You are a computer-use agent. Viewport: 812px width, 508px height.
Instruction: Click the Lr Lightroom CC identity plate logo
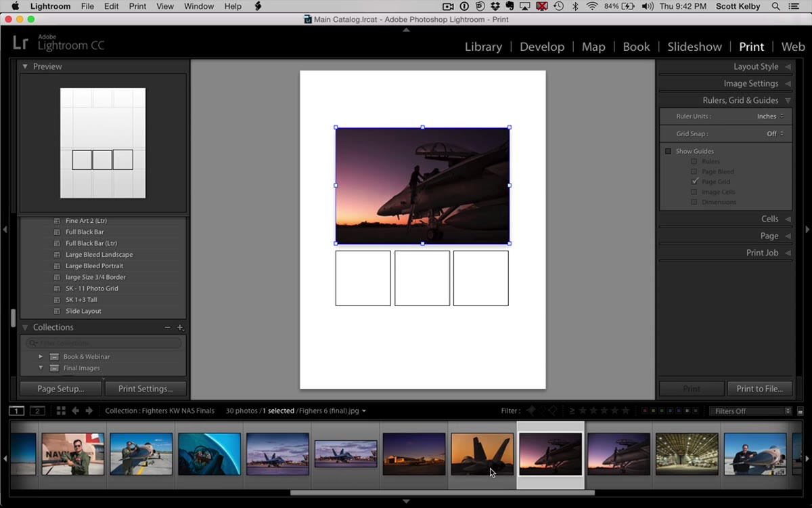click(59, 43)
